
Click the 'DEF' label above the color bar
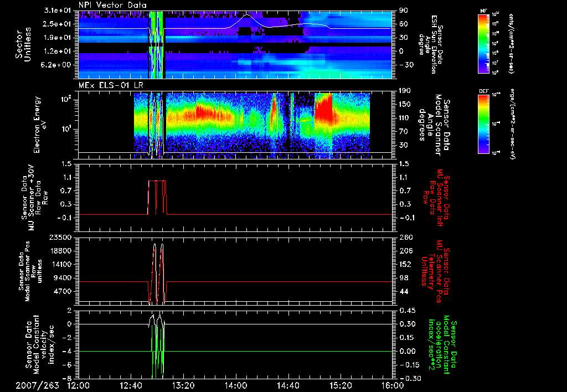click(484, 91)
